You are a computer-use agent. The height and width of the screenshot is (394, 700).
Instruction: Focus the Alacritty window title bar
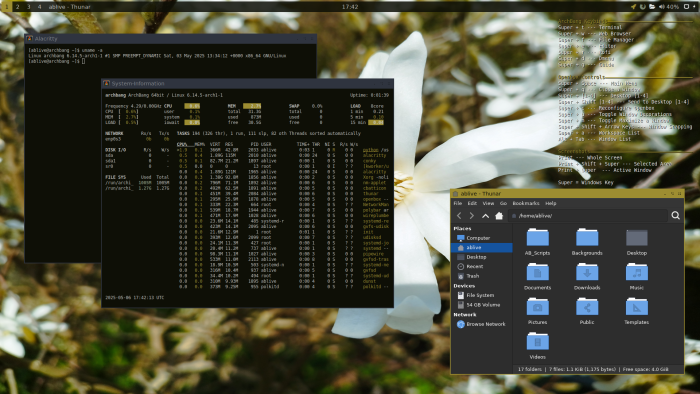[x=171, y=39]
